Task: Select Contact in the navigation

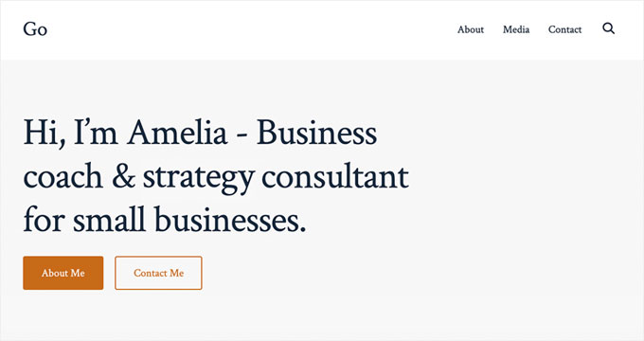Action: tap(564, 29)
